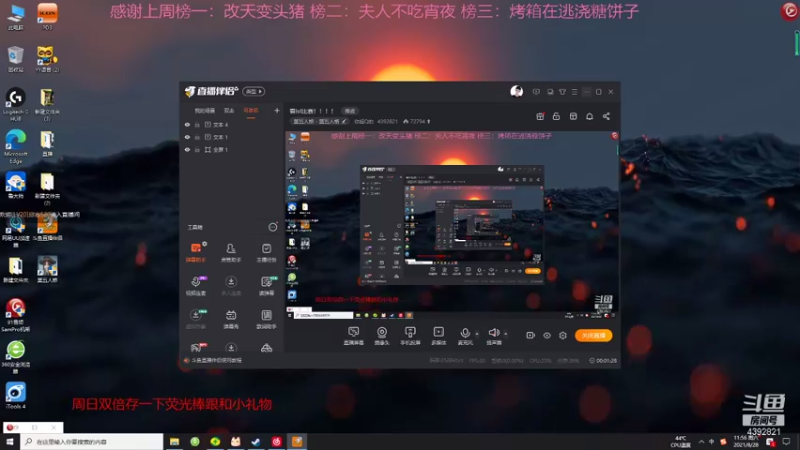Click the share icon in header
The height and width of the screenshot is (450, 800).
click(x=606, y=116)
